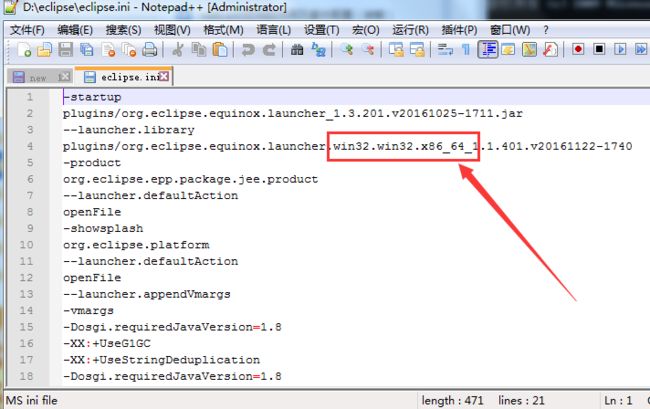This screenshot has height=409, width=650.
Task: Click Run macro multiple times icon
Action: pyautogui.click(x=641, y=50)
